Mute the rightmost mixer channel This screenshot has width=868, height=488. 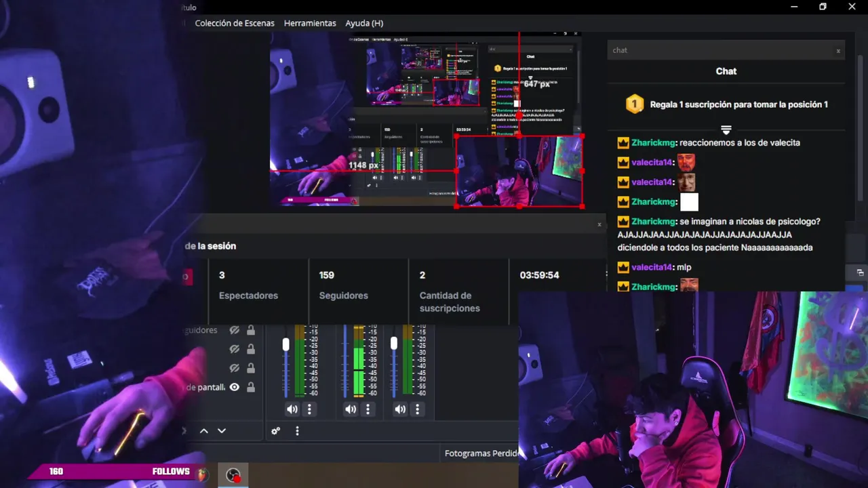400,409
